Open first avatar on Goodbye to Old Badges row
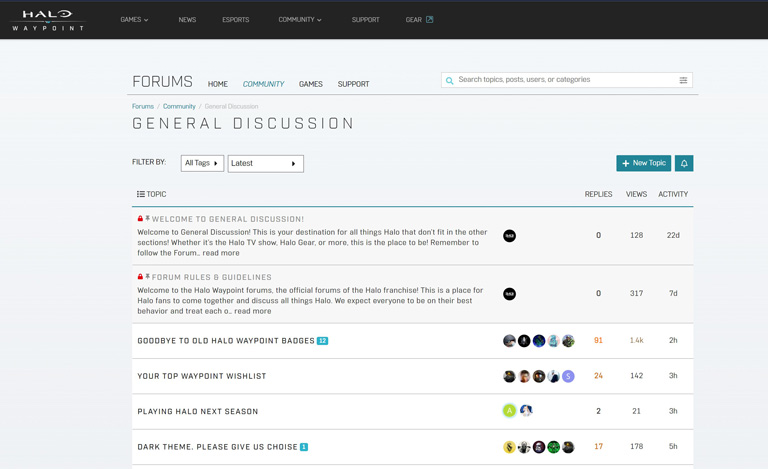The height and width of the screenshot is (469, 768). click(x=509, y=341)
